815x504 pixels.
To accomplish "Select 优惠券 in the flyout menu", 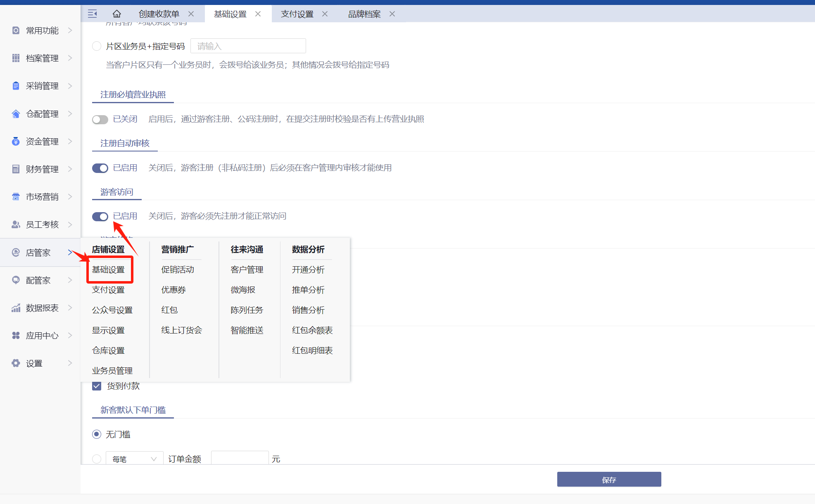I will (x=173, y=290).
